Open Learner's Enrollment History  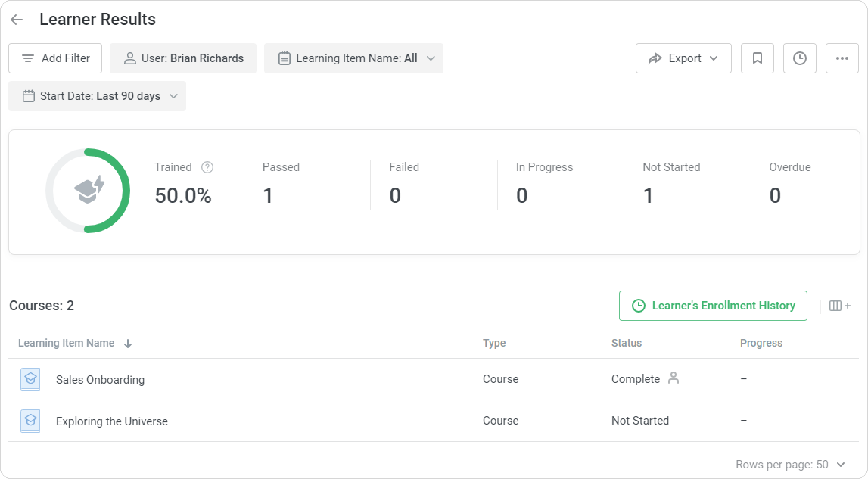(x=713, y=306)
